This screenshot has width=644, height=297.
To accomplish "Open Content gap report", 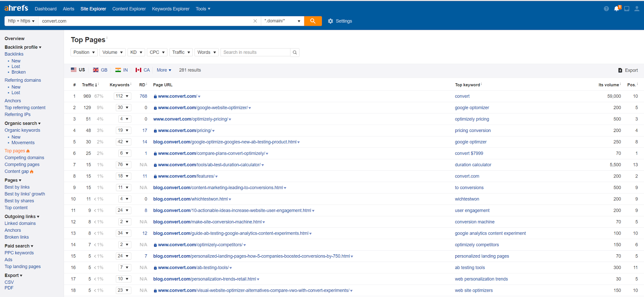I will [x=17, y=171].
